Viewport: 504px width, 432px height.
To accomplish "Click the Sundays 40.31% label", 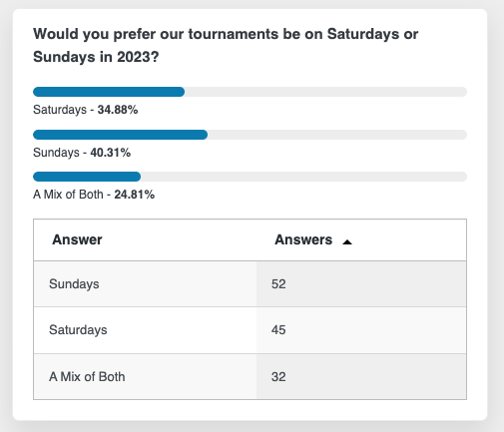I will pos(82,153).
